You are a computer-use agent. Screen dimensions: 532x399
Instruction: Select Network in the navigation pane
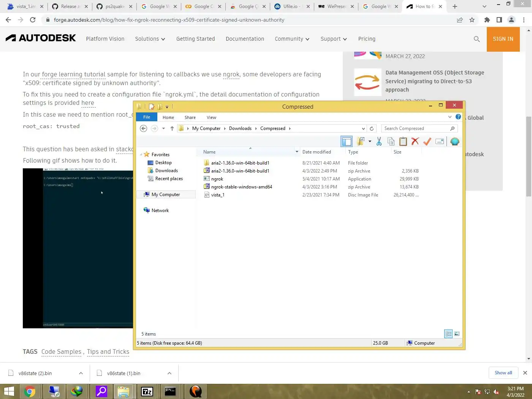(x=160, y=211)
